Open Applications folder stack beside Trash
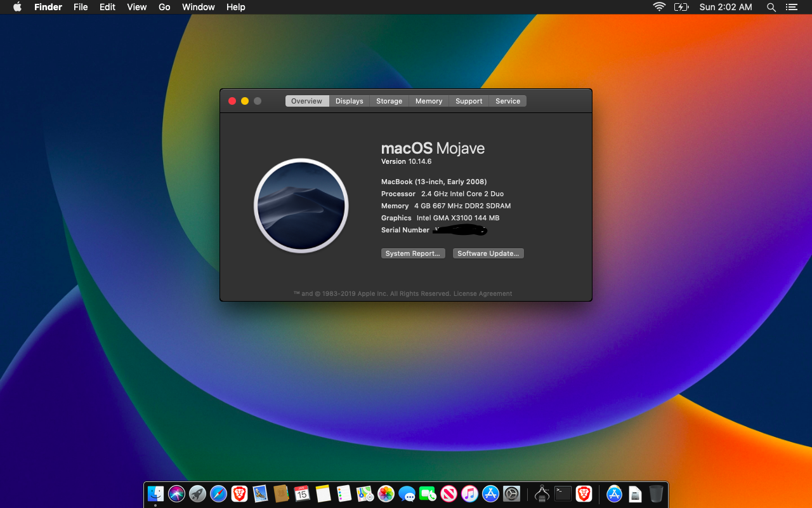 click(614, 493)
